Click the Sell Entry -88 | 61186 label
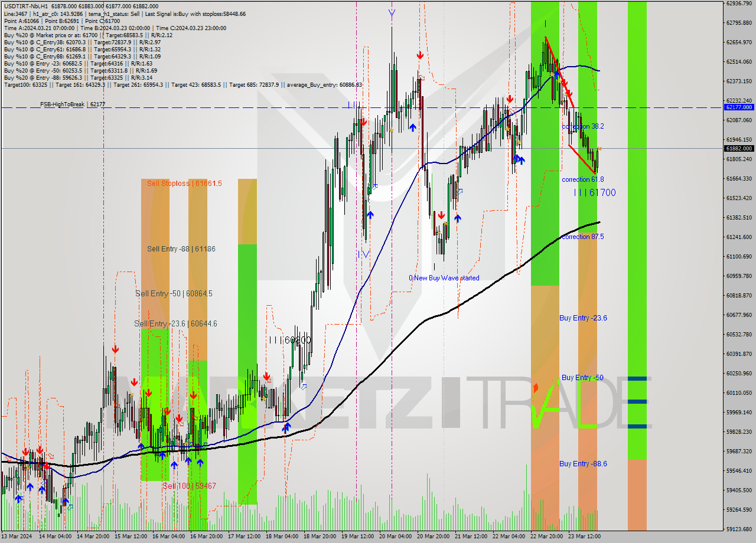Viewport: 756px width, 543px height. (x=181, y=249)
